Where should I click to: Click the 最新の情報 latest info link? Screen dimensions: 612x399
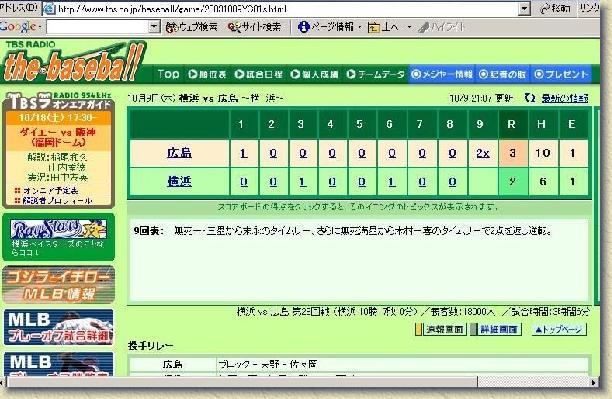coord(565,98)
